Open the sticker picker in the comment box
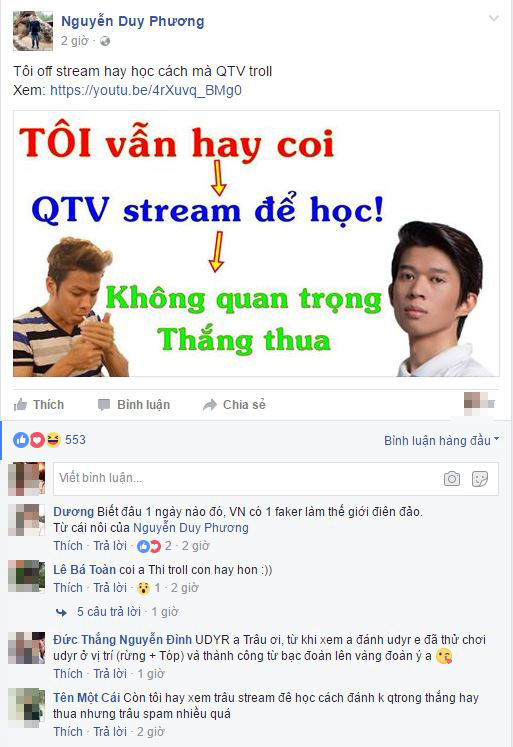This screenshot has width=513, height=747. [x=480, y=478]
